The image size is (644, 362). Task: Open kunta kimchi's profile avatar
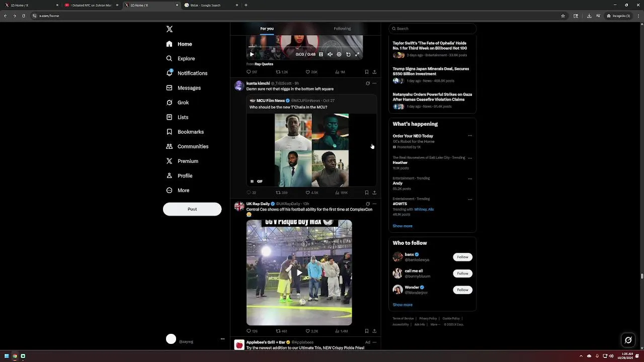239,86
